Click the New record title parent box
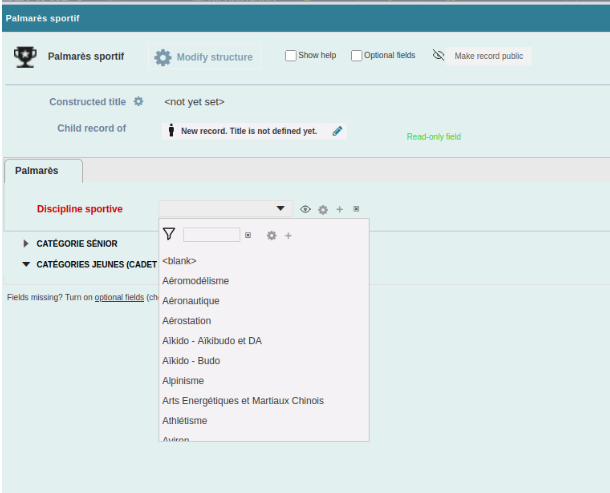The height and width of the screenshot is (493, 610). point(254,131)
